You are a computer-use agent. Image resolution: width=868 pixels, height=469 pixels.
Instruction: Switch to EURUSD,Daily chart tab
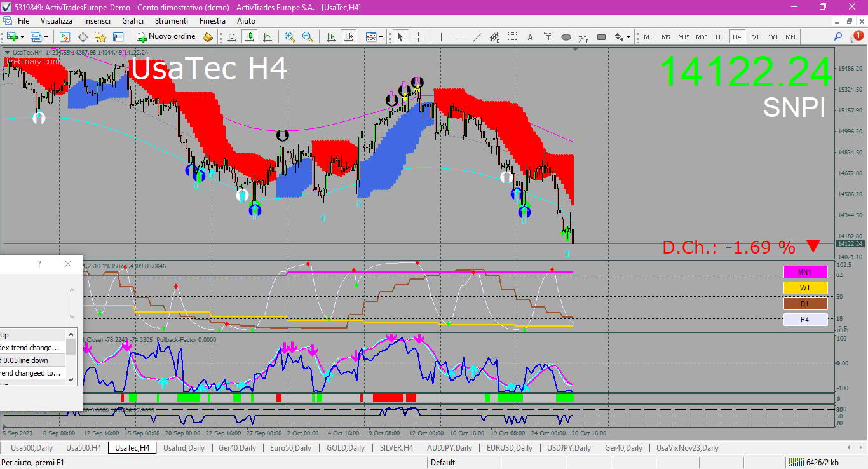click(x=509, y=448)
